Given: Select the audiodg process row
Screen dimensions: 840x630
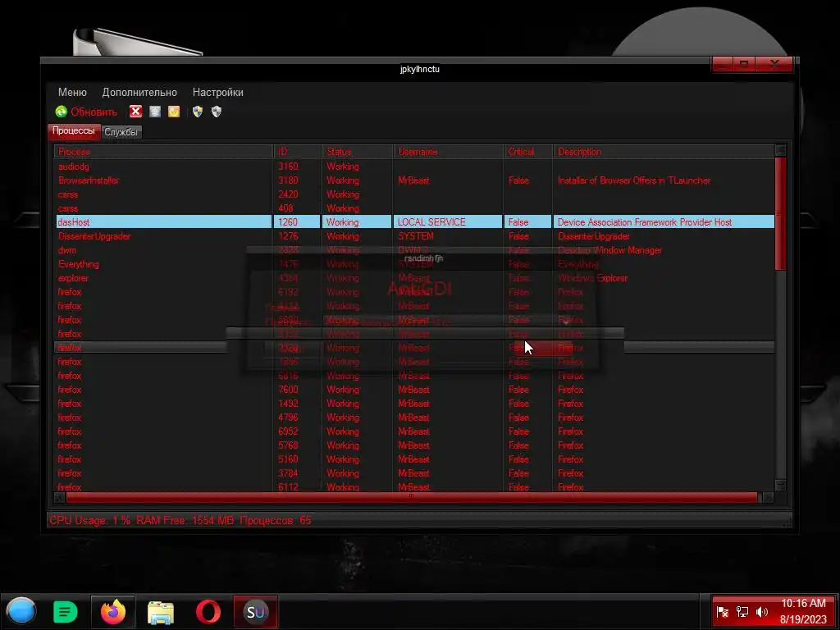Looking at the screenshot, I should click(415, 166).
